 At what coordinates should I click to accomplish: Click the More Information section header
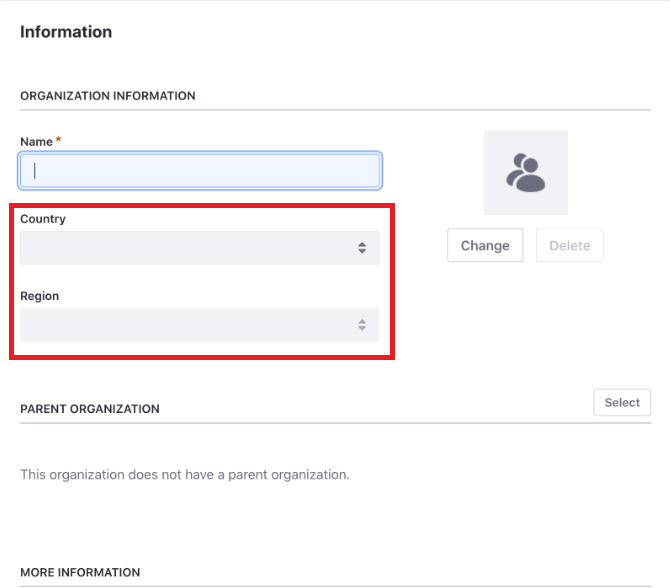[x=80, y=572]
